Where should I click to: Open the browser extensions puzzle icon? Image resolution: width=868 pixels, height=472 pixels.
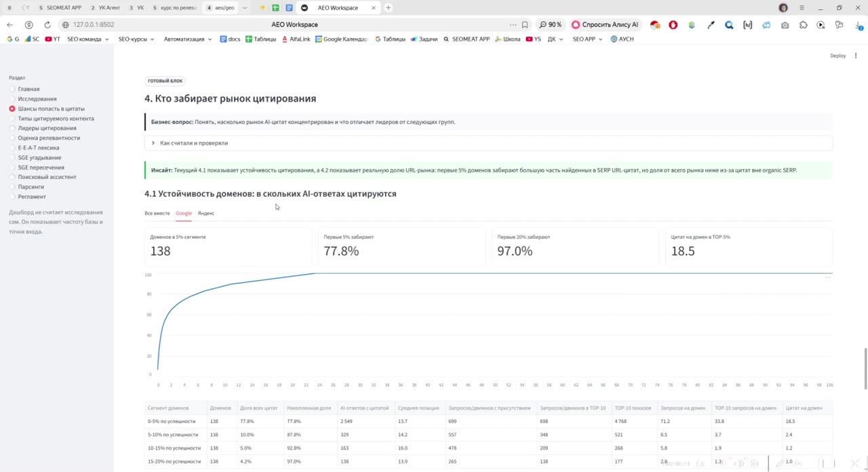803,24
